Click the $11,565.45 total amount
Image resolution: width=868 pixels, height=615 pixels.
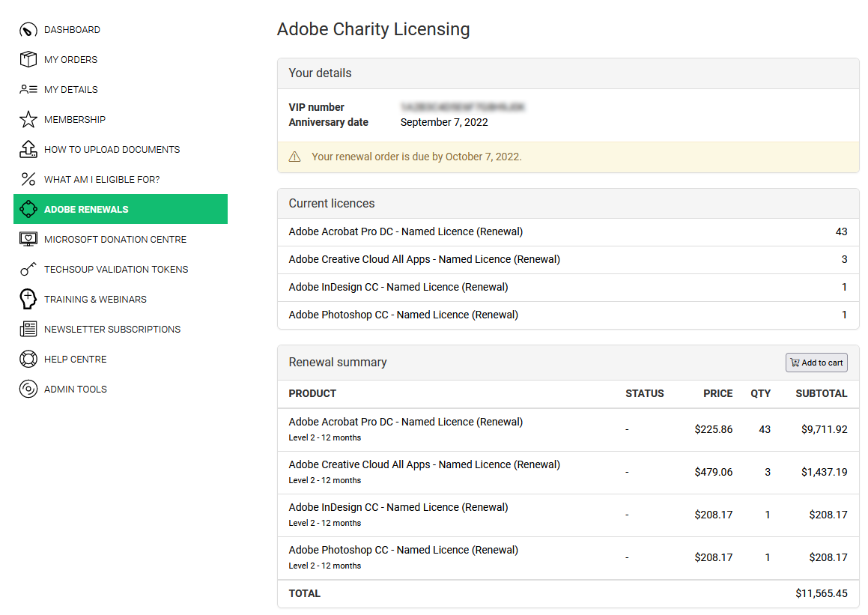822,593
